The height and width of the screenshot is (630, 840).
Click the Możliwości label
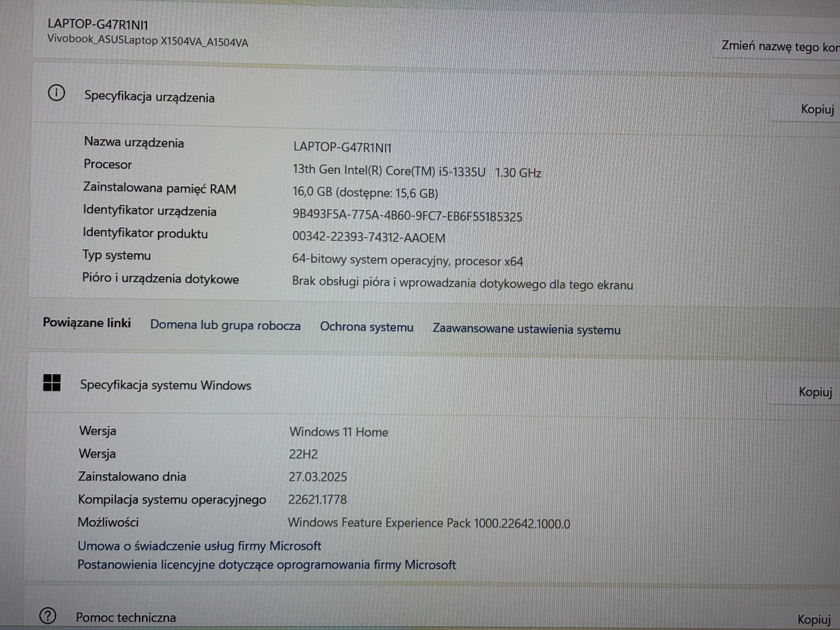tap(108, 522)
